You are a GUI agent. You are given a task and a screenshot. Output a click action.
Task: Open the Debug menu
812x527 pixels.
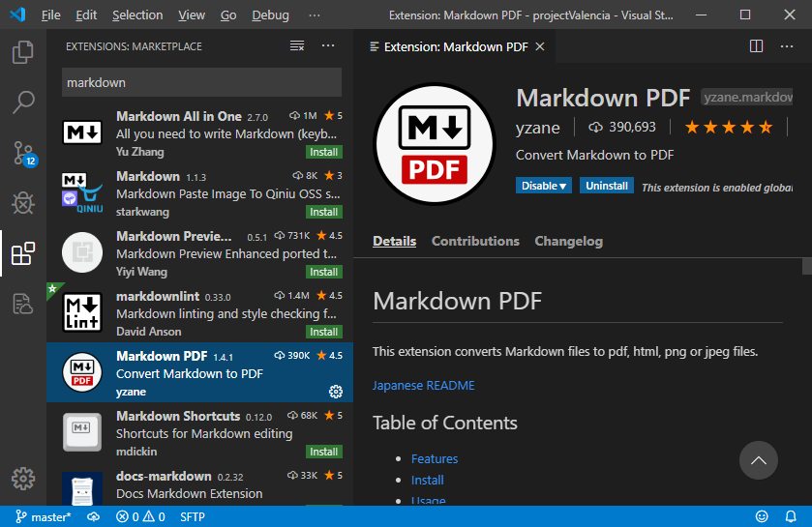pyautogui.click(x=270, y=15)
